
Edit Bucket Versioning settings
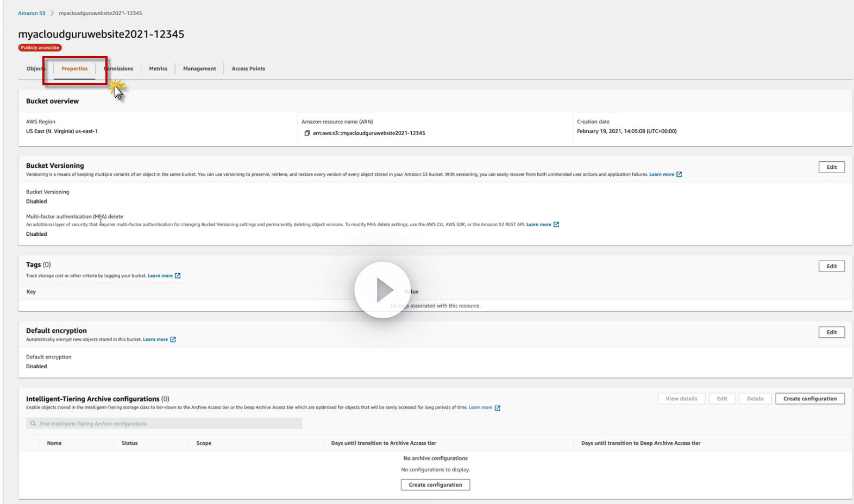tap(832, 167)
